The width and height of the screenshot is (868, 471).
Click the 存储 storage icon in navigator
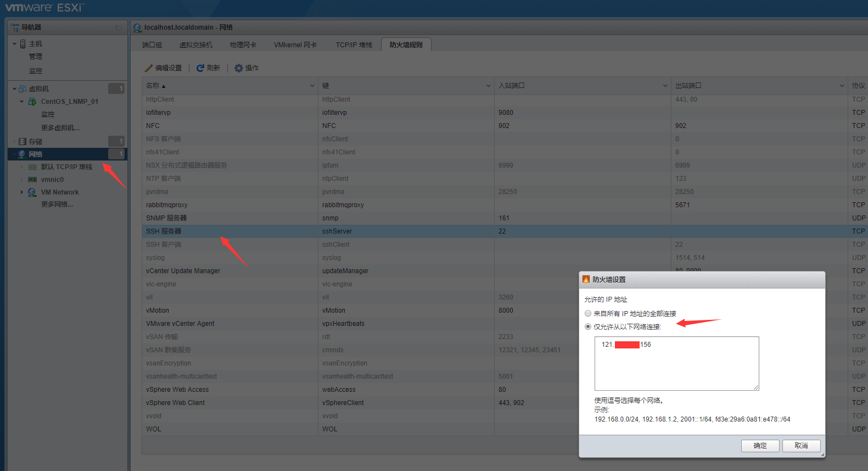23,142
